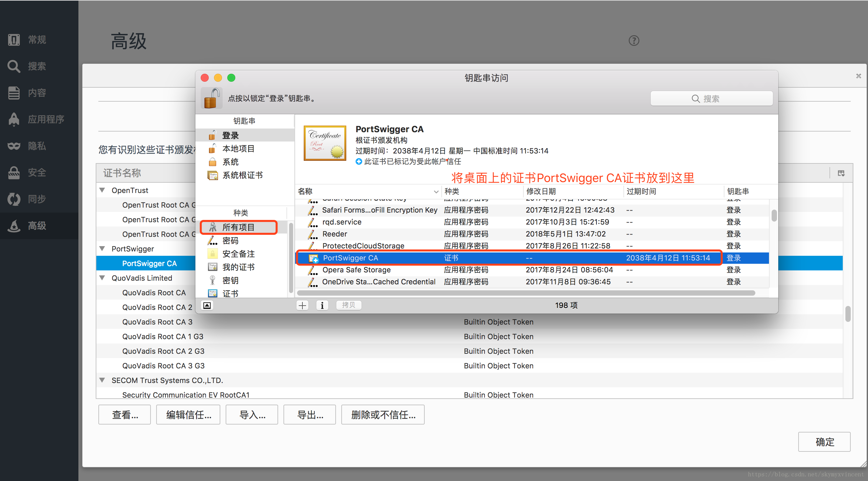This screenshot has height=481, width=868.
Task: Select the 系统 keychain
Action: tap(245, 162)
